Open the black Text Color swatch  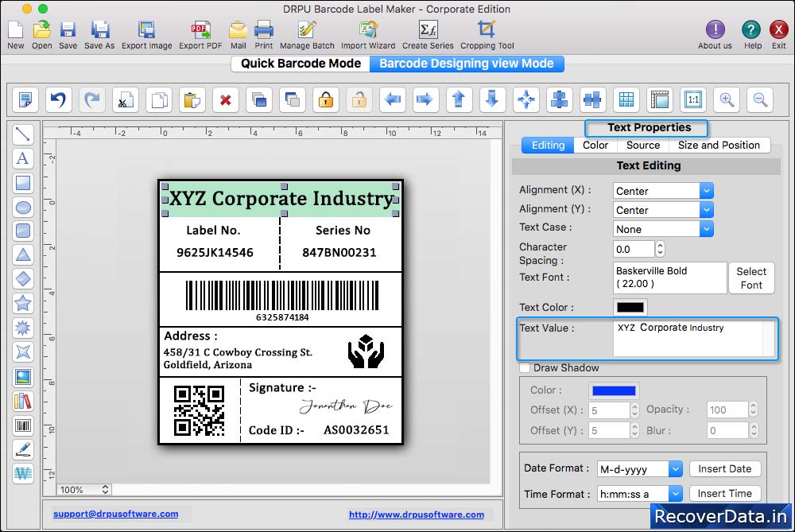(x=630, y=307)
